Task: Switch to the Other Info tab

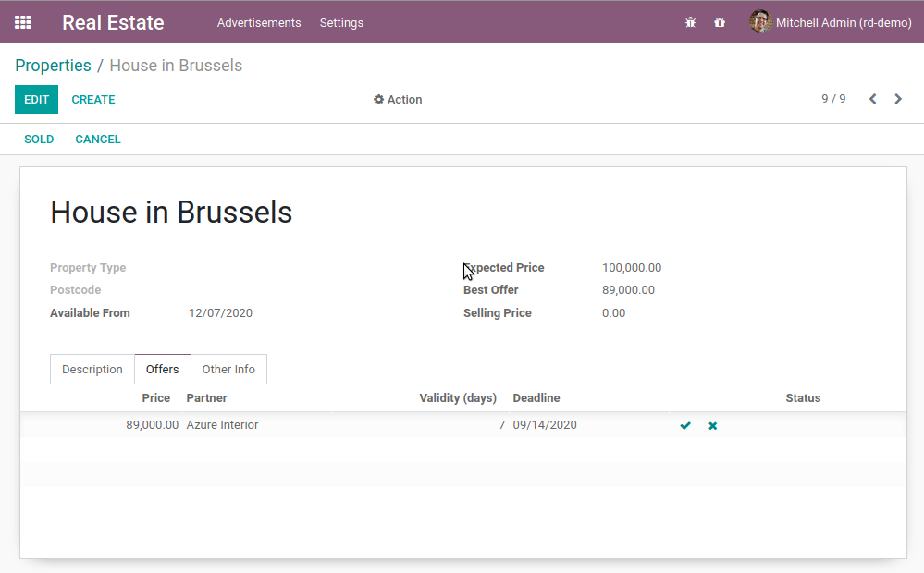Action: pyautogui.click(x=228, y=370)
